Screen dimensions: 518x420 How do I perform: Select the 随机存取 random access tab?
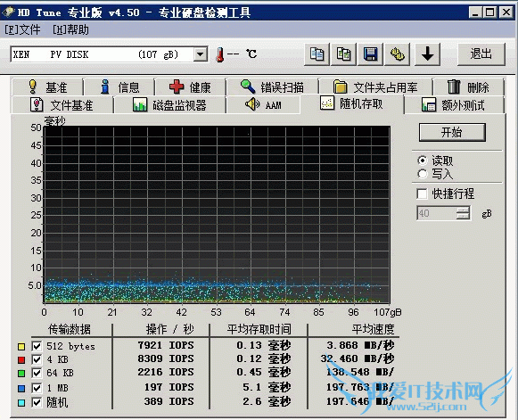352,103
